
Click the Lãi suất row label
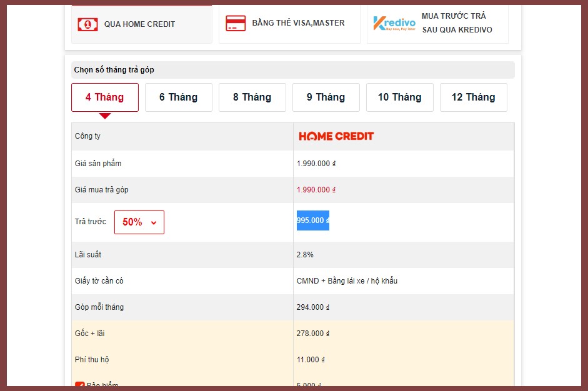[x=87, y=255]
